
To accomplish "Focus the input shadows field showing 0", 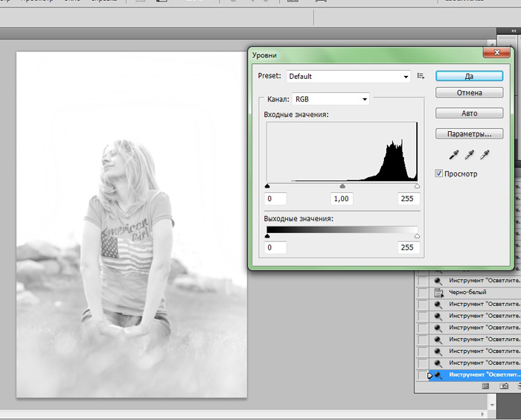I will (275, 199).
